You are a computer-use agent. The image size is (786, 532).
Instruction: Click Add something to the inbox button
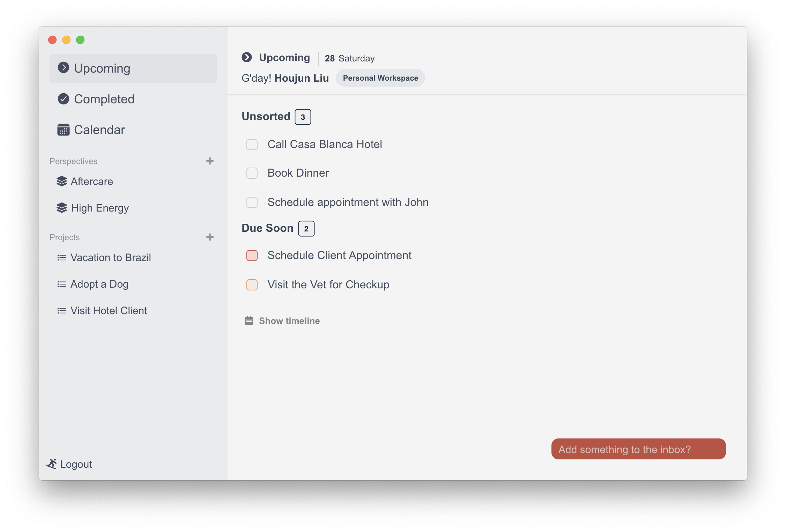[x=639, y=449]
